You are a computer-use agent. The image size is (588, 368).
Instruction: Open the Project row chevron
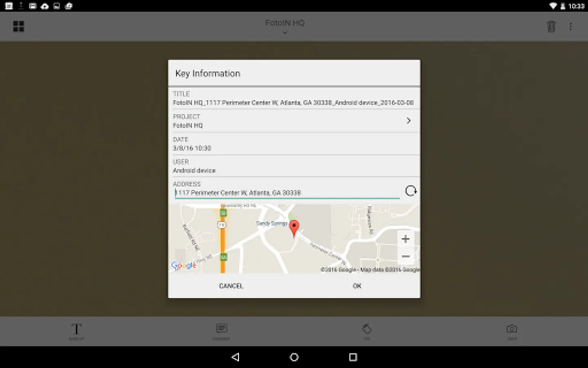click(x=408, y=121)
